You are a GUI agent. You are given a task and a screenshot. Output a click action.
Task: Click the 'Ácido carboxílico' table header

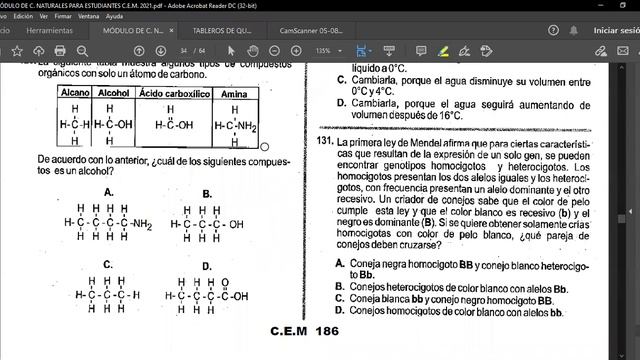(x=174, y=93)
